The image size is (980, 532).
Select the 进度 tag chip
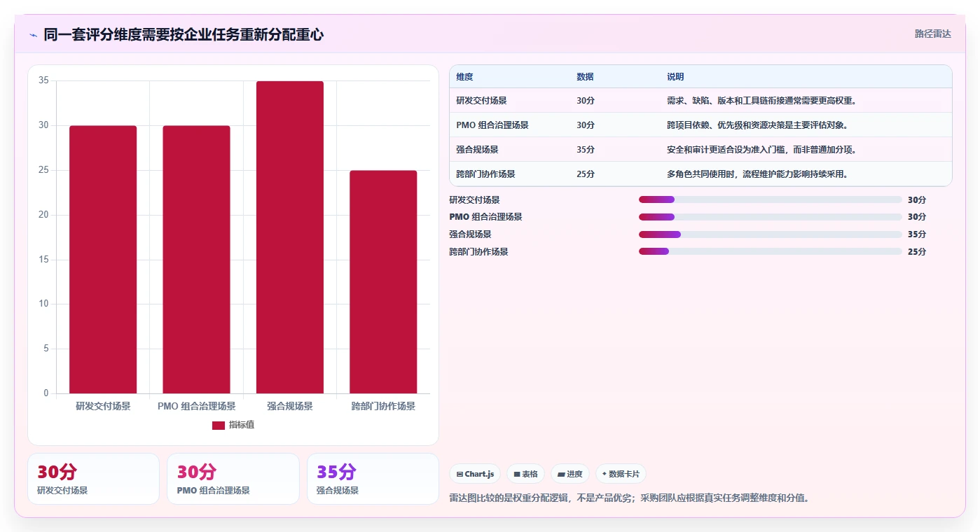pyautogui.click(x=570, y=474)
